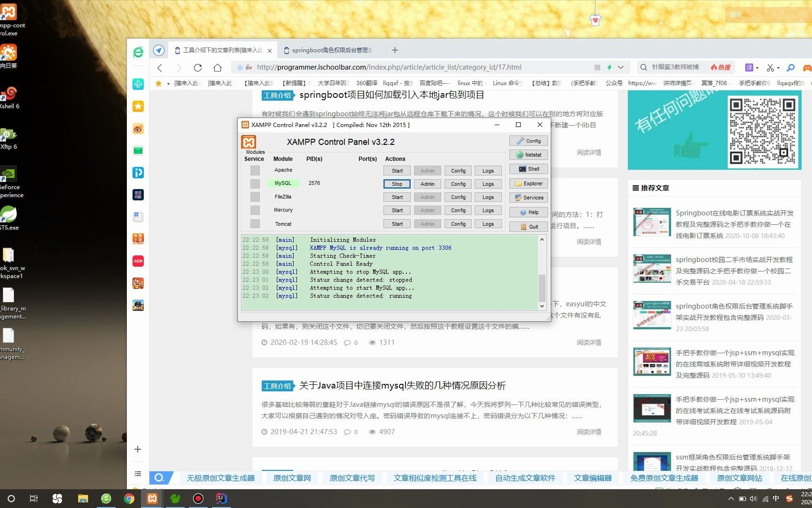Viewport: 812px width, 508px height.
Task: Open sidebar green mail icon
Action: click(138, 151)
